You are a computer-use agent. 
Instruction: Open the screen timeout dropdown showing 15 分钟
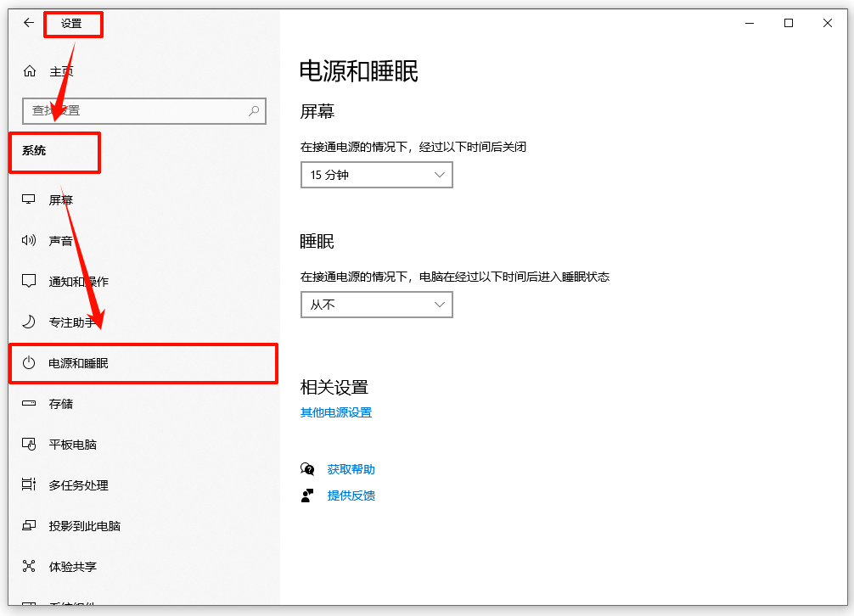coord(376,174)
